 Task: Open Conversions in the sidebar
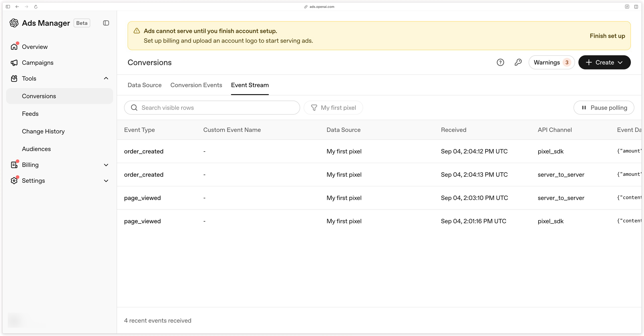point(60,96)
